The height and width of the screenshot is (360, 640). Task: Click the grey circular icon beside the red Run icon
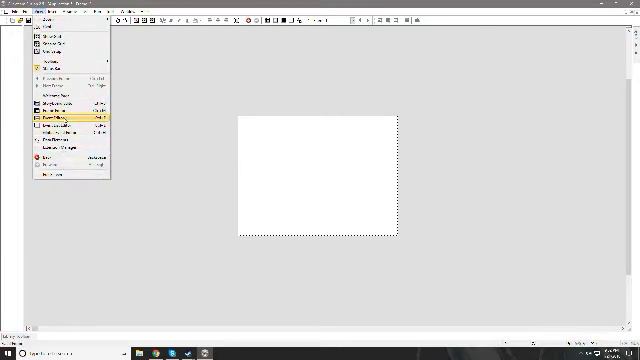tap(256, 20)
